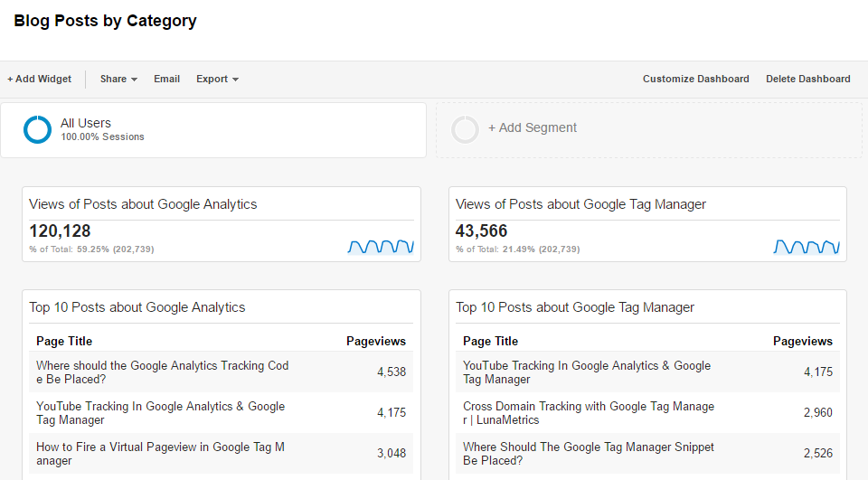Click the 4,538 pageviews cell

click(x=392, y=372)
